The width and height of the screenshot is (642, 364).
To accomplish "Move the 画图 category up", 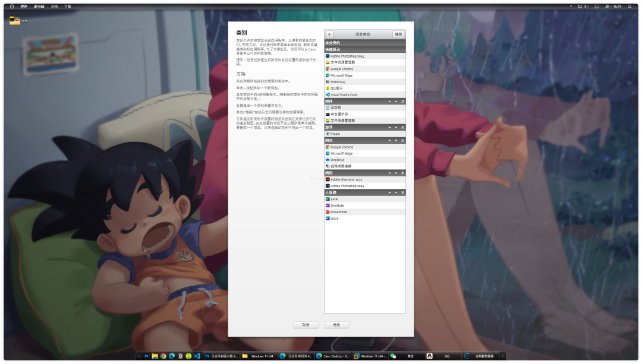I will coord(389,173).
